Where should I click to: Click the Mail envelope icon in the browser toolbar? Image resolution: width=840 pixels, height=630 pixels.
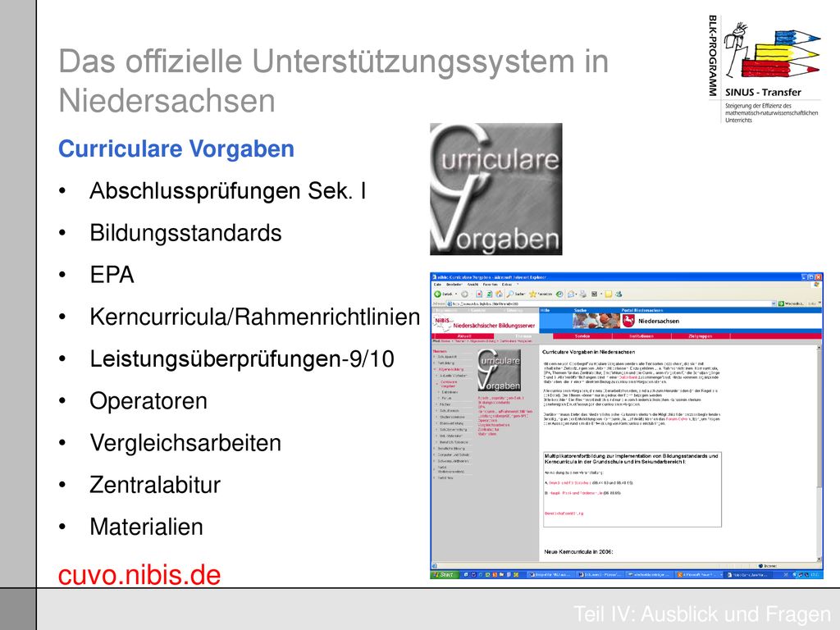click(x=572, y=294)
